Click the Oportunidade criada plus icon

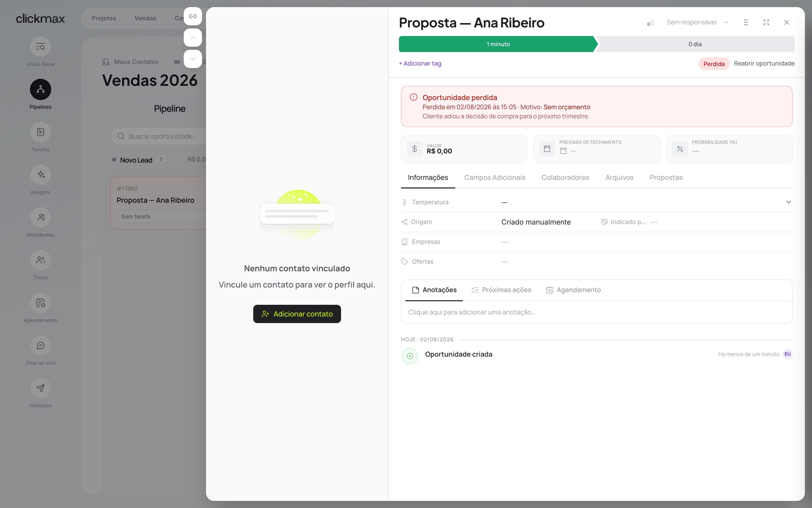point(410,356)
